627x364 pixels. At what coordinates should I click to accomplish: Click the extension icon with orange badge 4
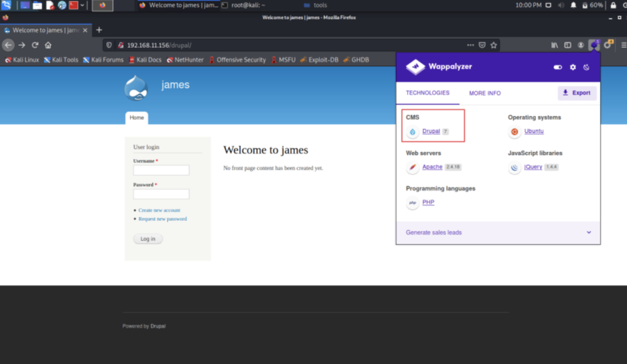click(608, 44)
